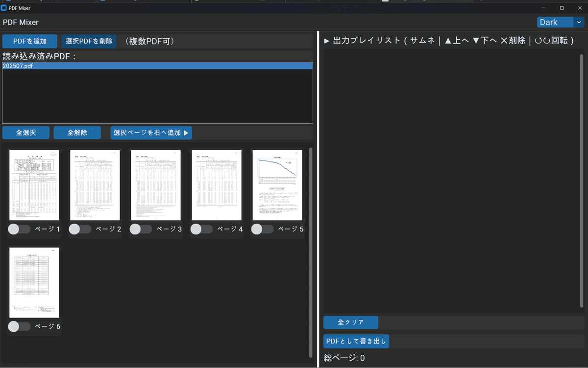This screenshot has width=588, height=368.
Task: Click the PDF Mixer app icon in title bar
Action: [4, 8]
